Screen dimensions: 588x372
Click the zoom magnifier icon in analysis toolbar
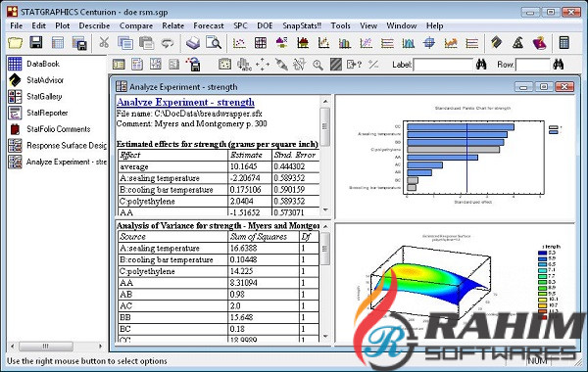pos(318,65)
